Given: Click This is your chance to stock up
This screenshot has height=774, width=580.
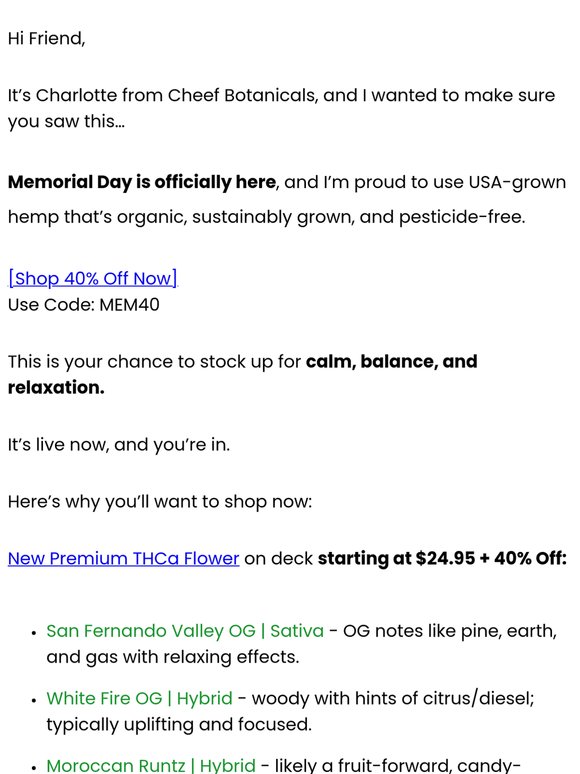Looking at the screenshot, I should coord(154,361).
